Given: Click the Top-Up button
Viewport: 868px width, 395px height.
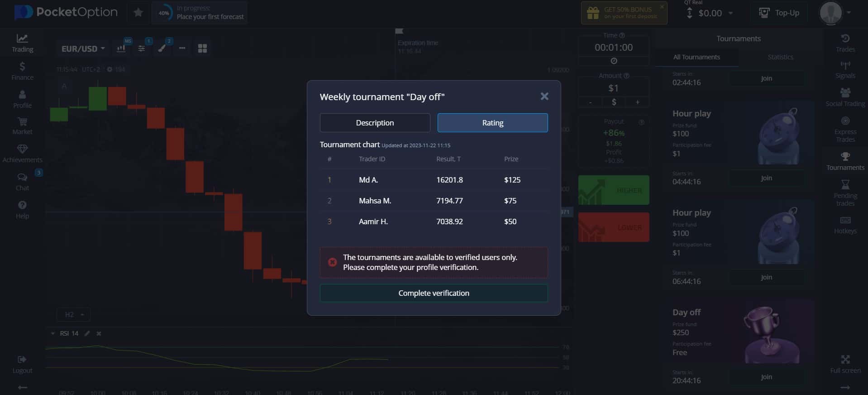Looking at the screenshot, I should pos(779,13).
